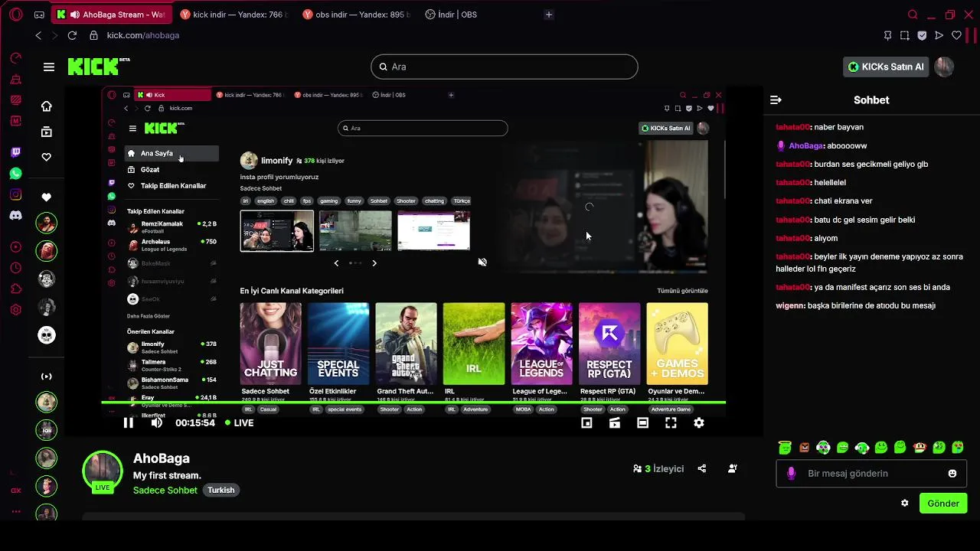This screenshot has width=980, height=551.
Task: Open the broadcast signal sidebar icon
Action: 47,377
